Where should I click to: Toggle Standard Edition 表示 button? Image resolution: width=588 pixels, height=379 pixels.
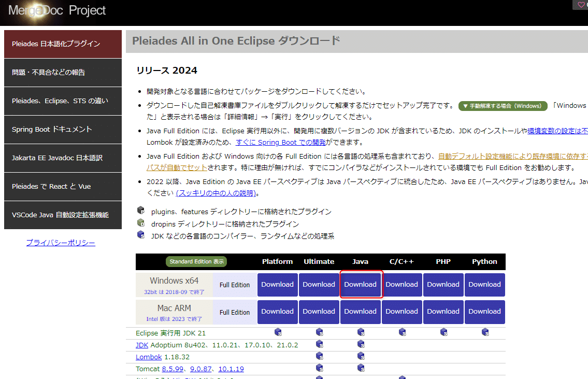[x=196, y=261]
